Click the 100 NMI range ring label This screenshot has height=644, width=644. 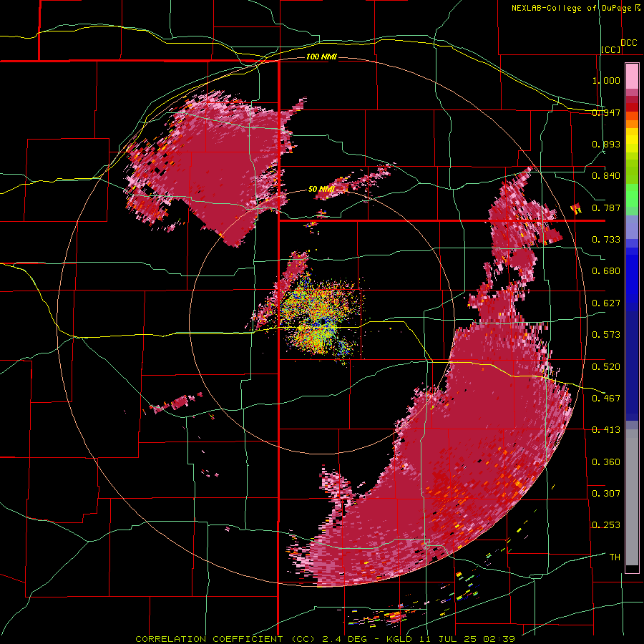[321, 57]
